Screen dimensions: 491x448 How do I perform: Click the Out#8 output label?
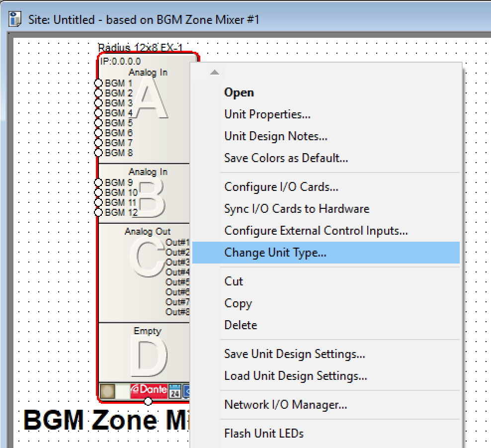tap(177, 312)
